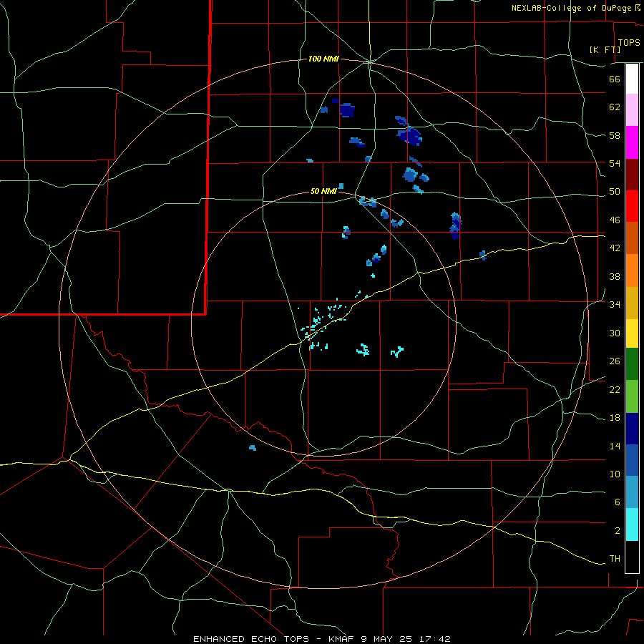Click the 50 NMI range ring label
The width and height of the screenshot is (644, 644).
click(x=323, y=191)
